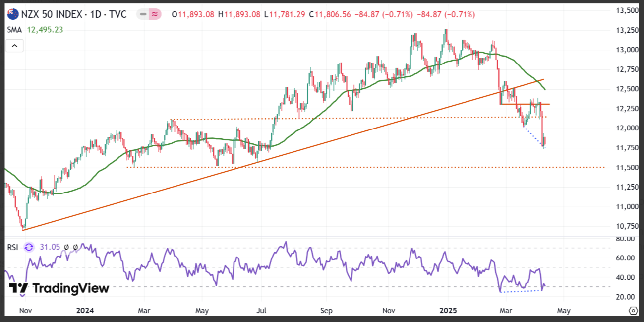Click the 2024 label on time axis

(84, 311)
